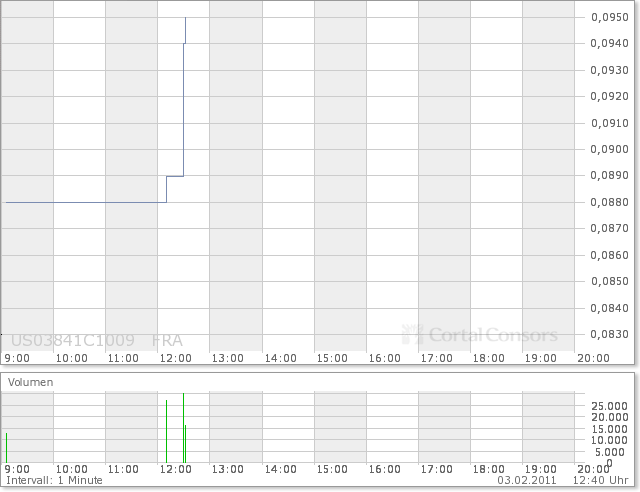Select the 0,0860 price axis label
This screenshot has width=640, height=492.
pos(609,255)
